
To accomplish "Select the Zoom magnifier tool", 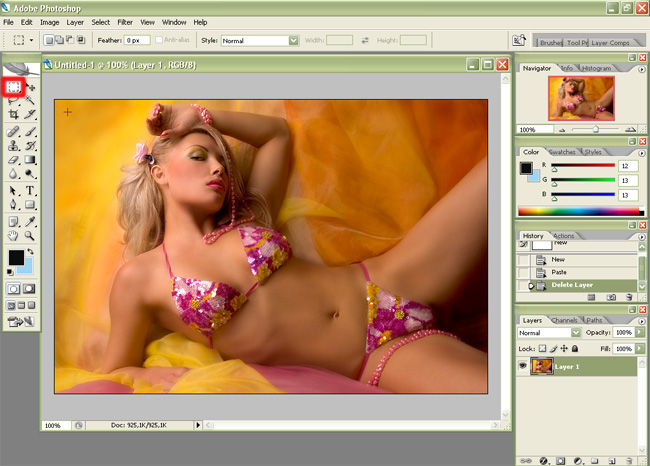I will (x=29, y=235).
